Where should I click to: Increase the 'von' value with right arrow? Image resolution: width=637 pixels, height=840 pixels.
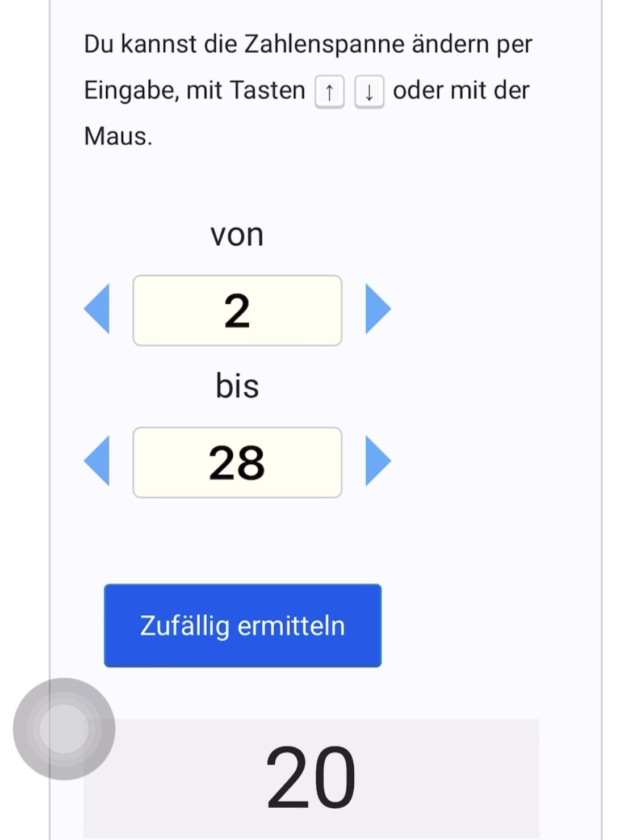point(378,309)
